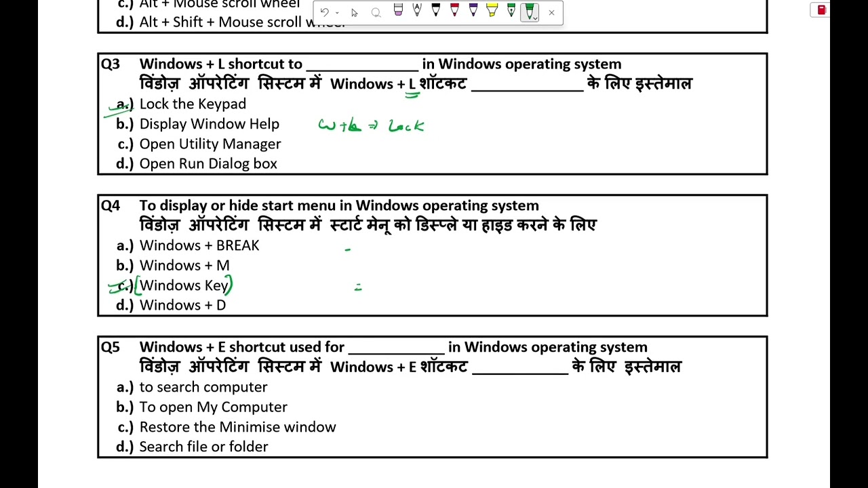The height and width of the screenshot is (488, 868).
Task: Close the pen toolbar
Action: [x=551, y=13]
